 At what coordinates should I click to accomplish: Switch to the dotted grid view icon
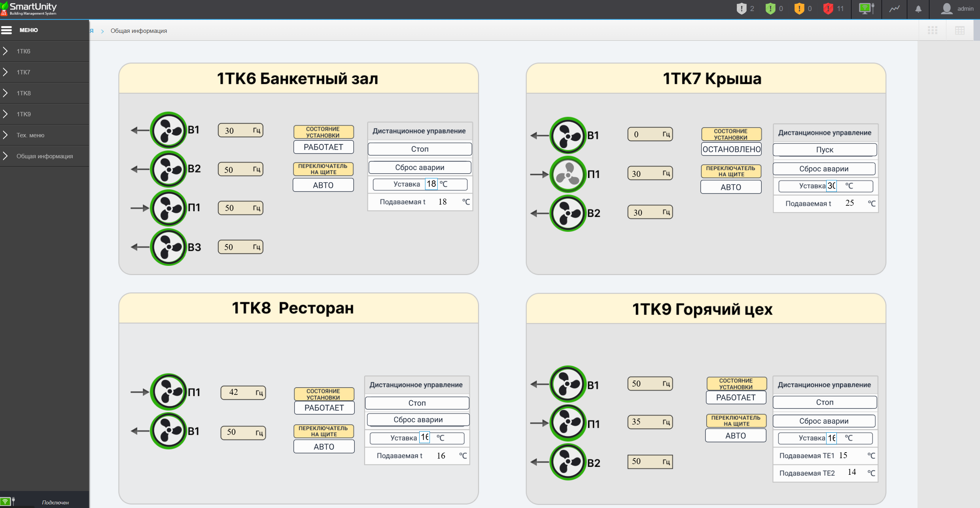[x=933, y=30]
